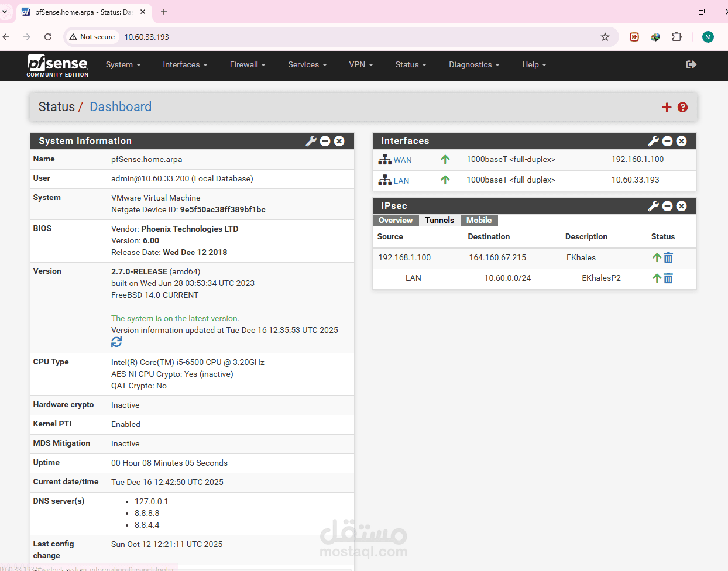Connect the EKhalesP2 tunnel via green arrow
Viewport: 728px width, 571px height.
click(656, 278)
